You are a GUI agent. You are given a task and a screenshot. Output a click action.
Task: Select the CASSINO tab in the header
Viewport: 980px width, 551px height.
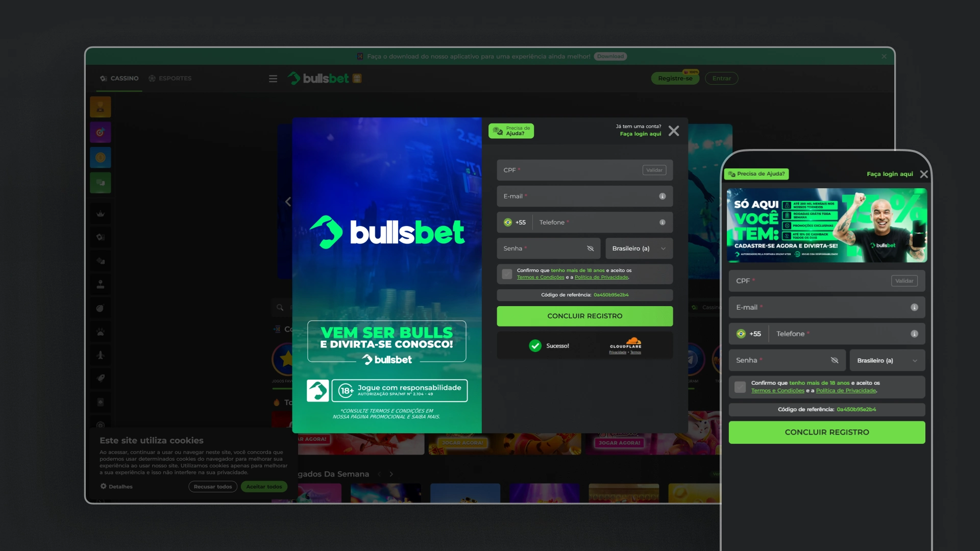pyautogui.click(x=119, y=78)
